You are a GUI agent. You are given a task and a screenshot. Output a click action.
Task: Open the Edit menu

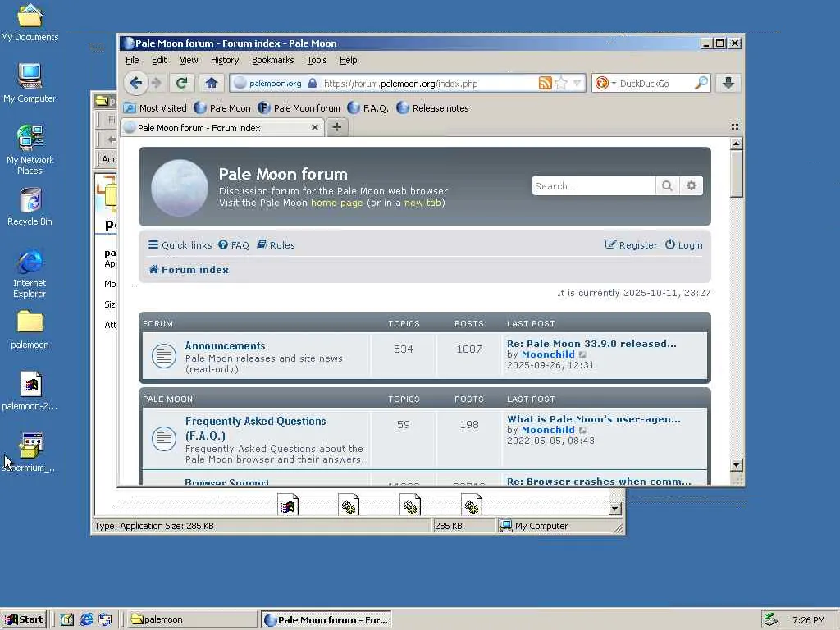tap(159, 60)
